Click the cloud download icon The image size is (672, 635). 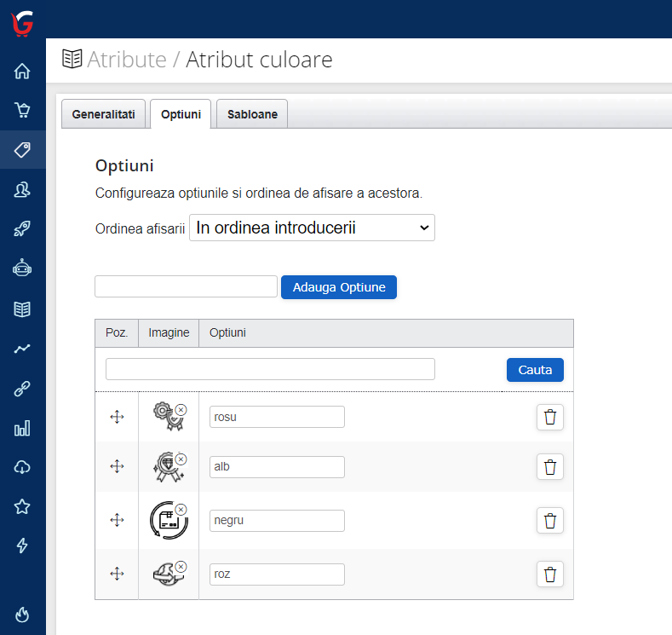[22, 467]
